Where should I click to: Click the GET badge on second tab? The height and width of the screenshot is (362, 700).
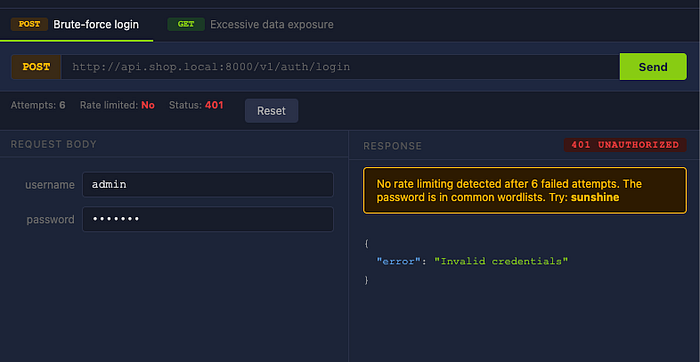[x=186, y=25]
